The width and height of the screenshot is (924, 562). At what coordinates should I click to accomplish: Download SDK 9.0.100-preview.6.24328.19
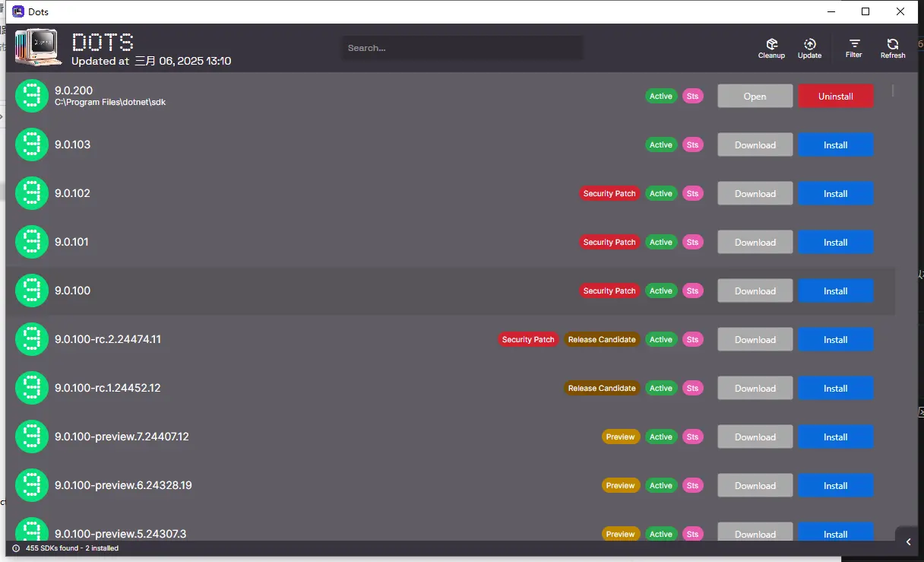pos(755,486)
